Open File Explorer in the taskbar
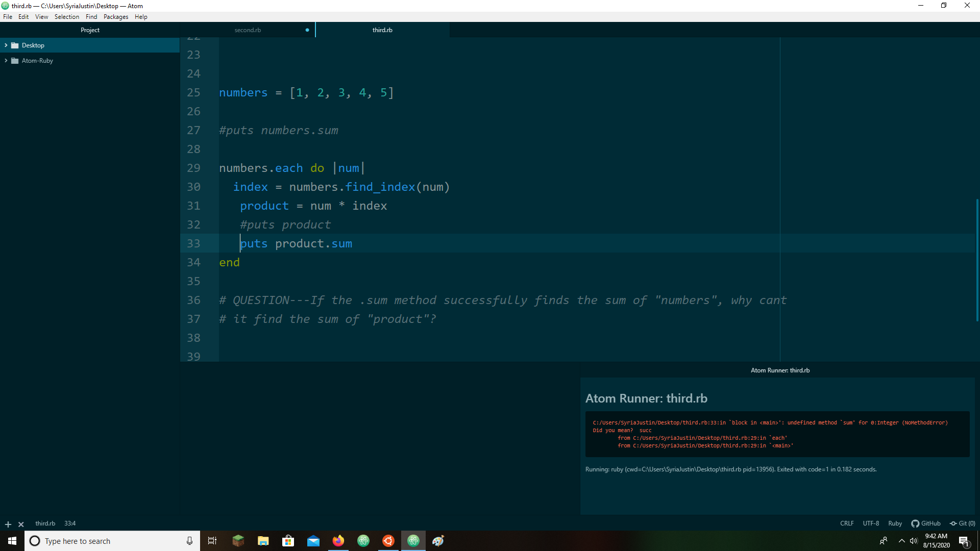 tap(263, 541)
